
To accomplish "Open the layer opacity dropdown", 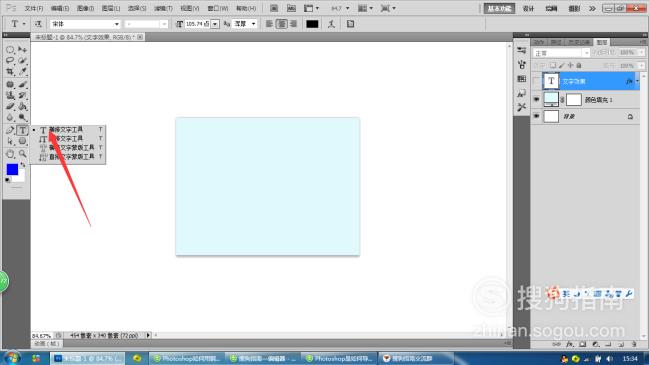I will point(642,53).
